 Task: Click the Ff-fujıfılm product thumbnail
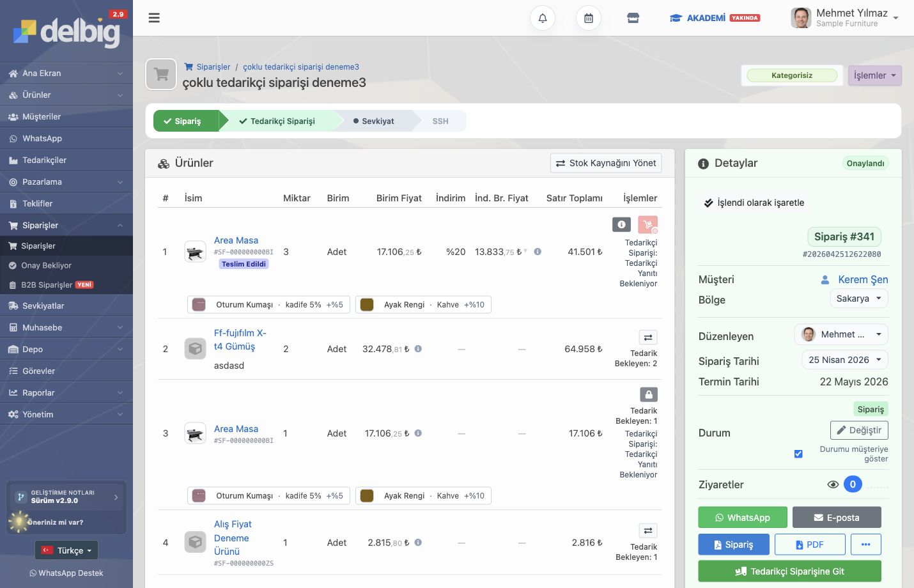pos(195,349)
